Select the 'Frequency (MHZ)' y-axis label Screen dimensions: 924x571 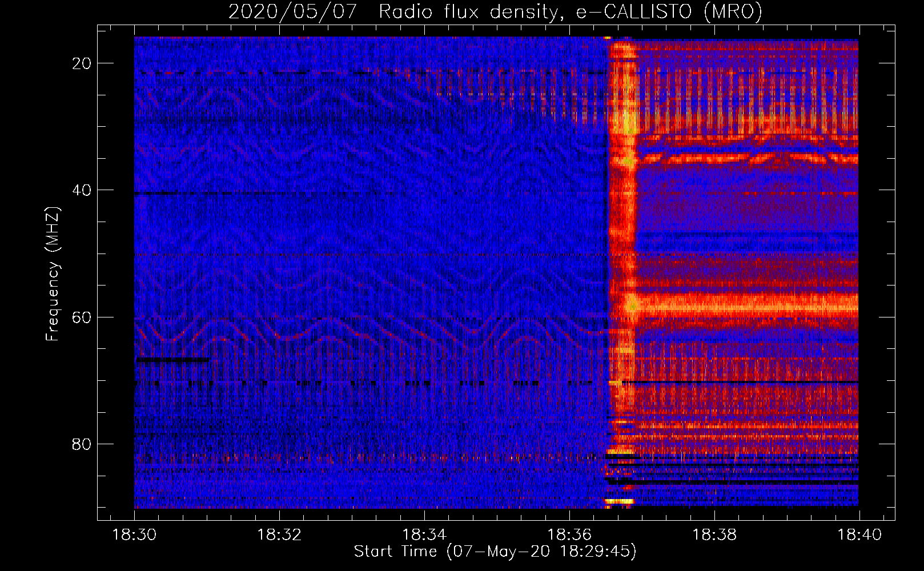tap(53, 274)
